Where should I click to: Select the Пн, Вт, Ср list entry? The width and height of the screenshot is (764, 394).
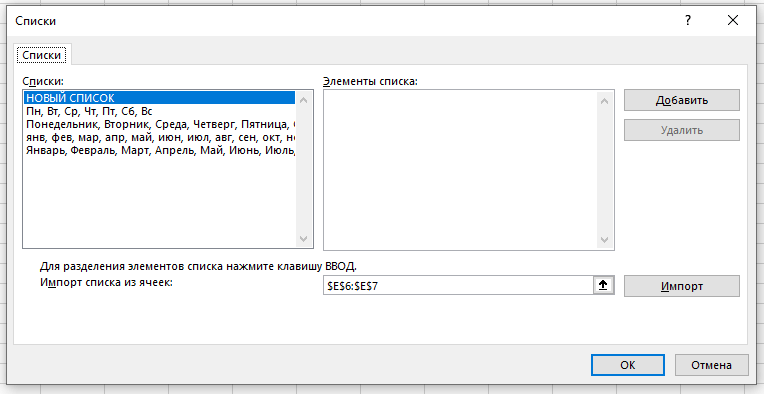[x=160, y=111]
